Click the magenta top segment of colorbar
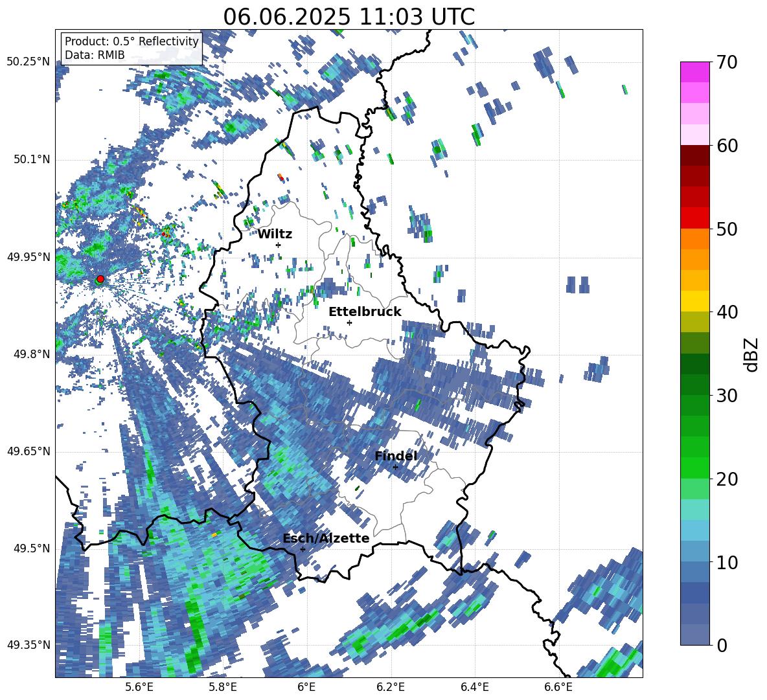Viewport: 767px width, 700px height. (x=694, y=73)
